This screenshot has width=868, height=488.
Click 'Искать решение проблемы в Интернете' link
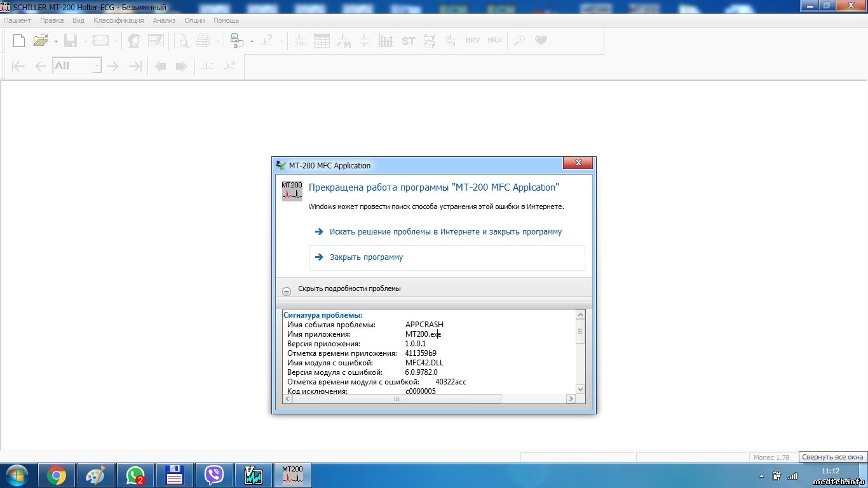click(x=445, y=232)
